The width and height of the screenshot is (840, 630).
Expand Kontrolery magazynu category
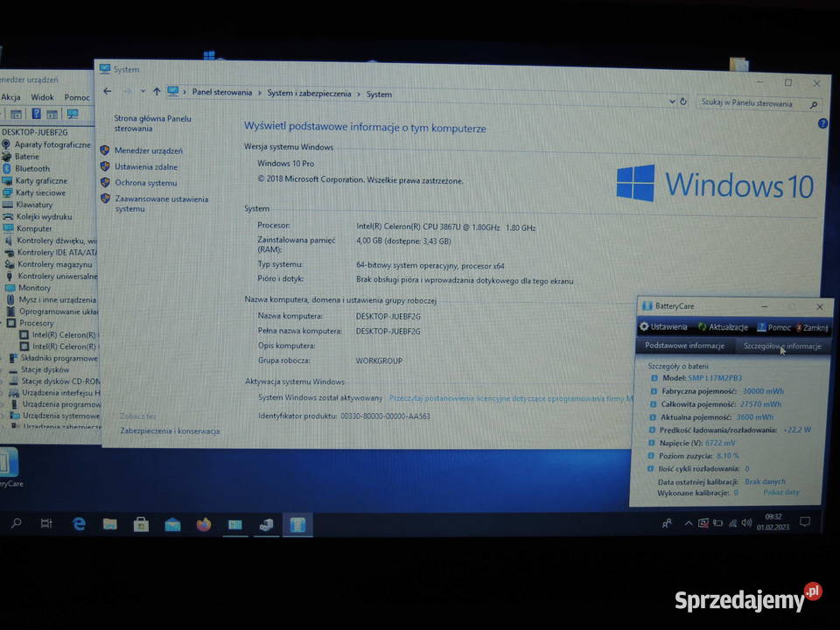click(54, 264)
